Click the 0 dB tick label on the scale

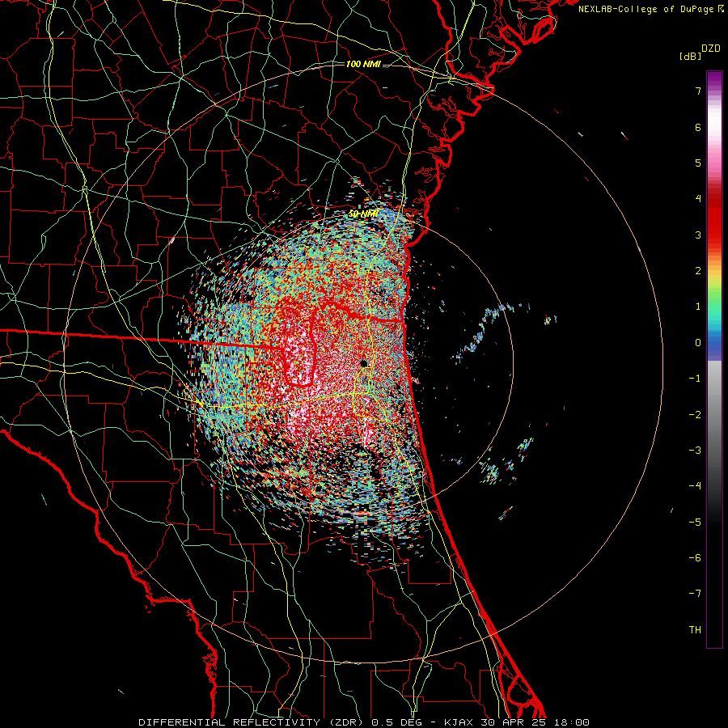point(698,343)
